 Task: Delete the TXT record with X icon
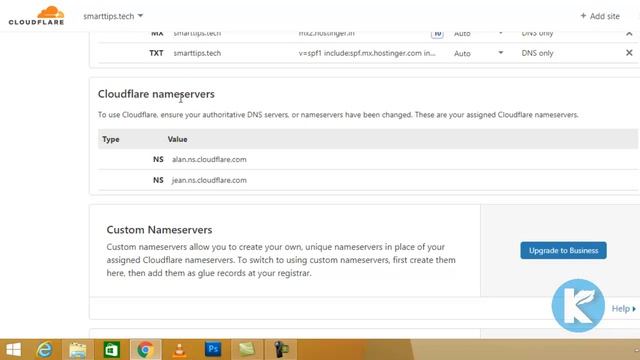[x=629, y=53]
